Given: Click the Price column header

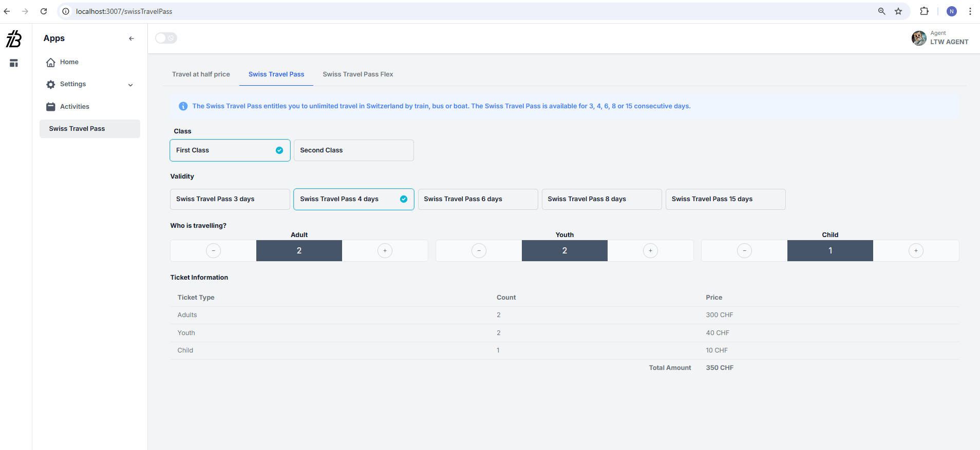Looking at the screenshot, I should 714,298.
